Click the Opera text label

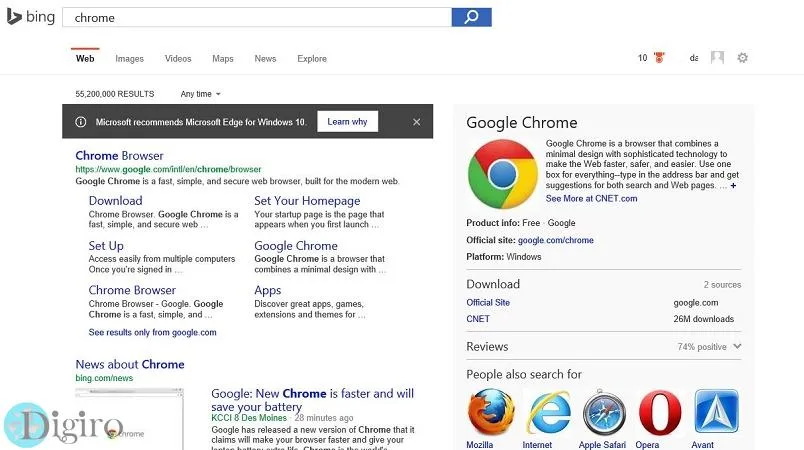(x=647, y=445)
